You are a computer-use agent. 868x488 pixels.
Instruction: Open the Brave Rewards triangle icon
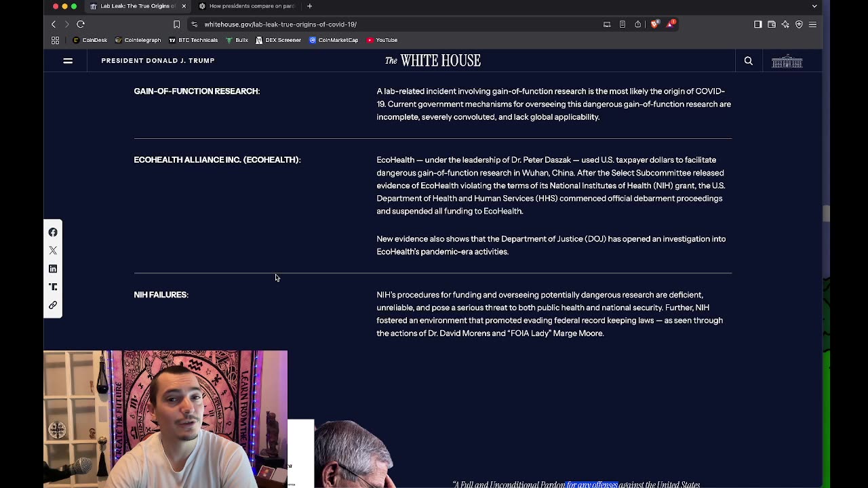coord(670,24)
